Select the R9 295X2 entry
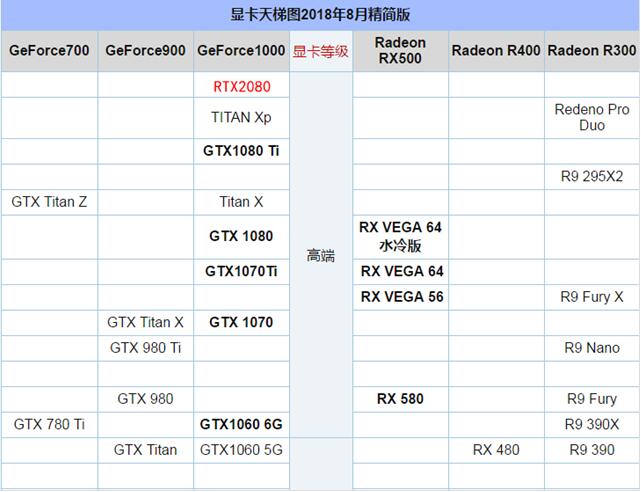Viewport: 641px width, 492px height. pos(593,176)
